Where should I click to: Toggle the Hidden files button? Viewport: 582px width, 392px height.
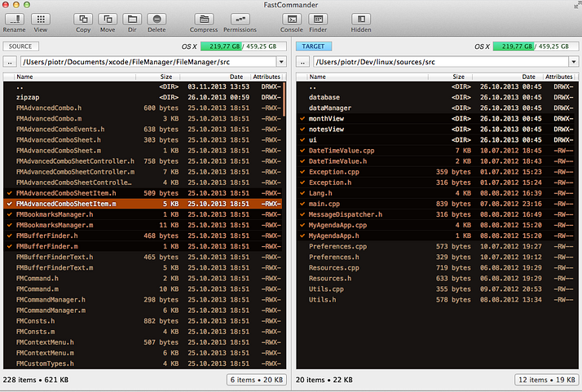(360, 19)
